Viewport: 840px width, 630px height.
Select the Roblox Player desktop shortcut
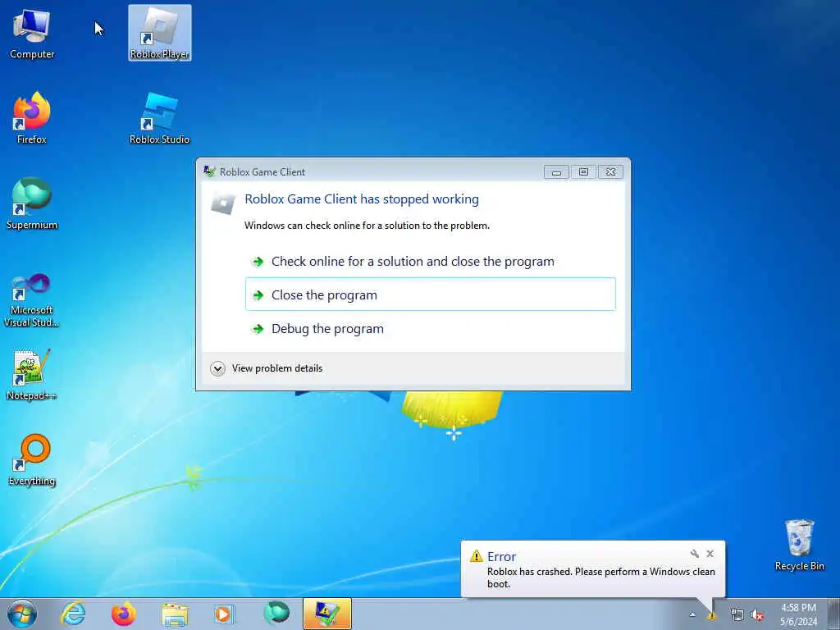pyautogui.click(x=160, y=33)
